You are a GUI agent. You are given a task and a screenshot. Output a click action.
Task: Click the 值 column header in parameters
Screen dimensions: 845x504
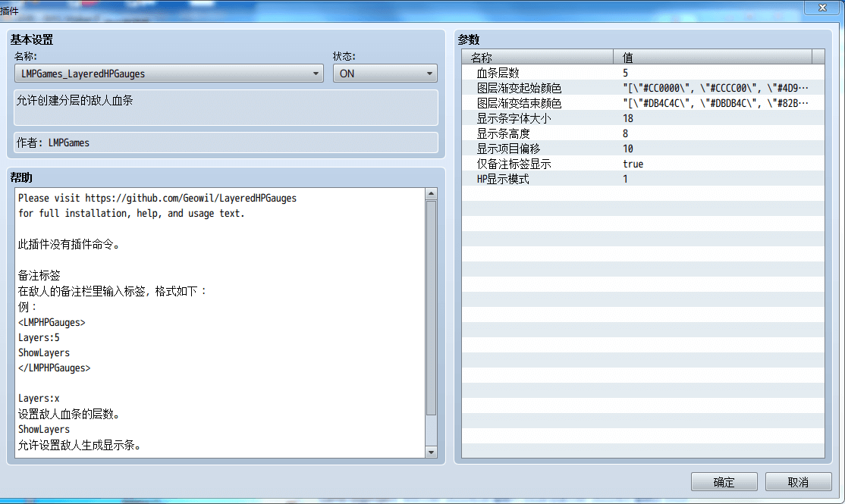[712, 57]
